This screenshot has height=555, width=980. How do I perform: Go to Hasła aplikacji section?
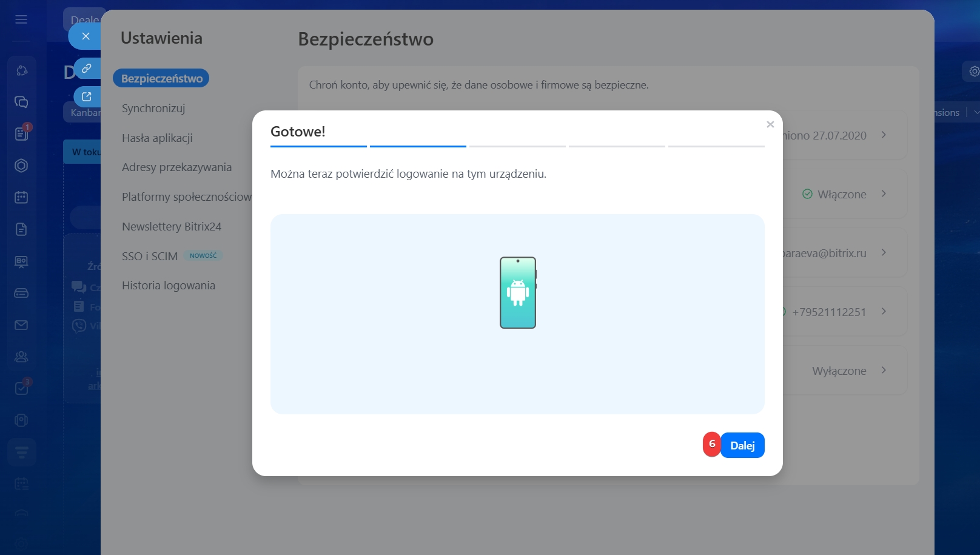[x=157, y=138]
